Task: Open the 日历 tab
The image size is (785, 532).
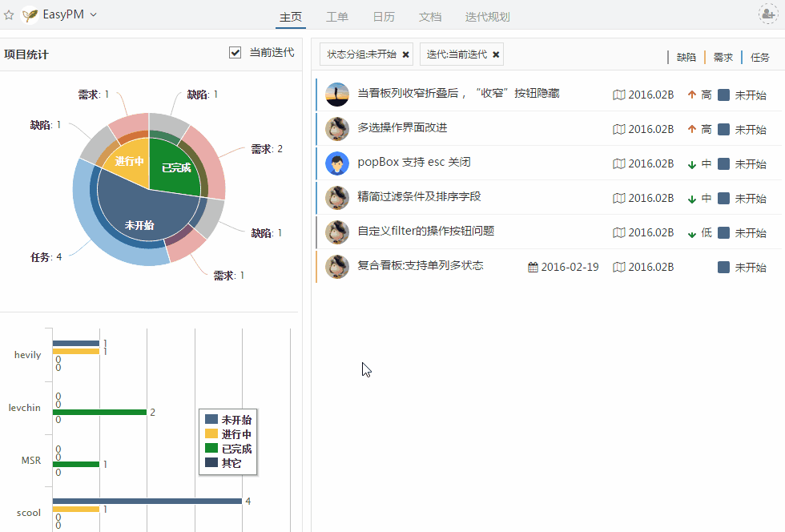Action: (384, 17)
